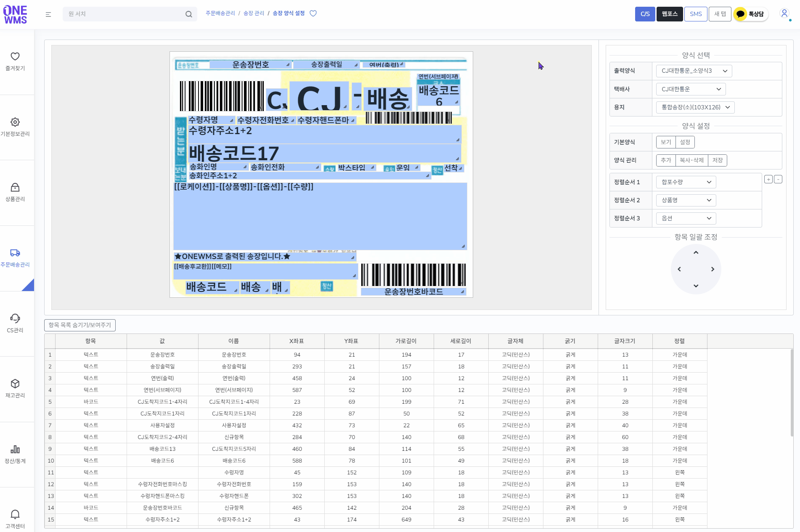This screenshot has width=800, height=532.
Task: Click 양식 관리 추가 button
Action: [666, 160]
